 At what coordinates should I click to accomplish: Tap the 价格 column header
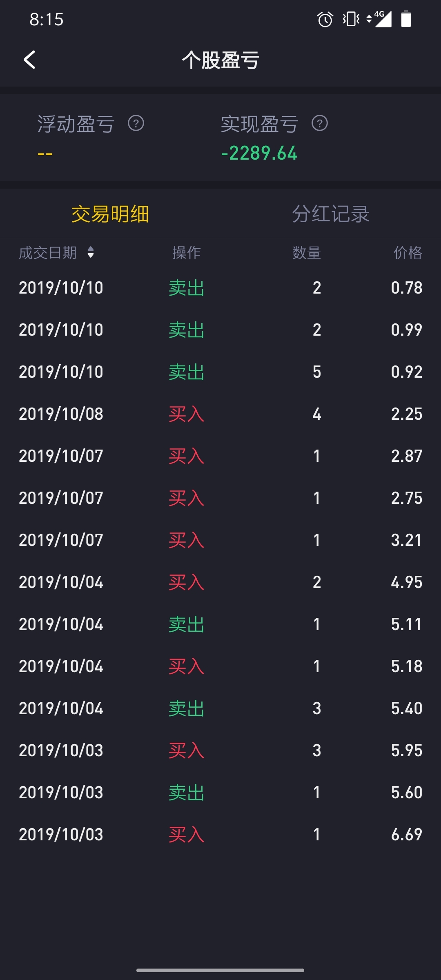pos(408,253)
